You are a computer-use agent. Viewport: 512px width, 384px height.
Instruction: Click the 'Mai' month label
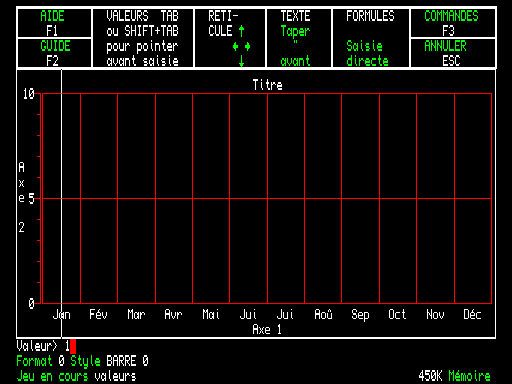[x=211, y=314]
